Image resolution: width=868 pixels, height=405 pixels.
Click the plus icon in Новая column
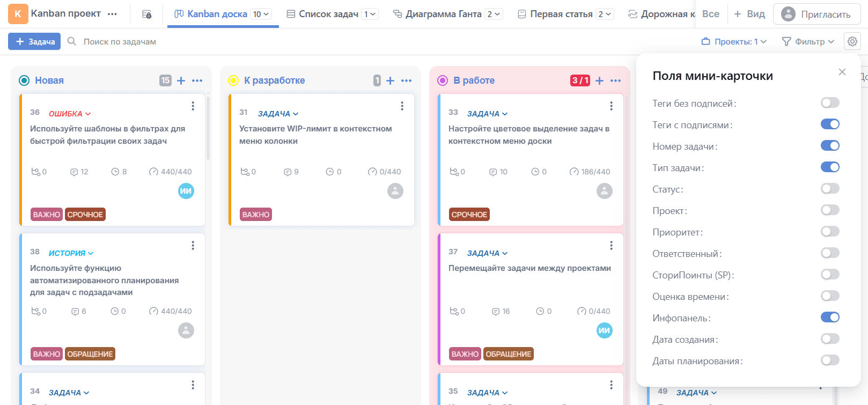coord(181,80)
